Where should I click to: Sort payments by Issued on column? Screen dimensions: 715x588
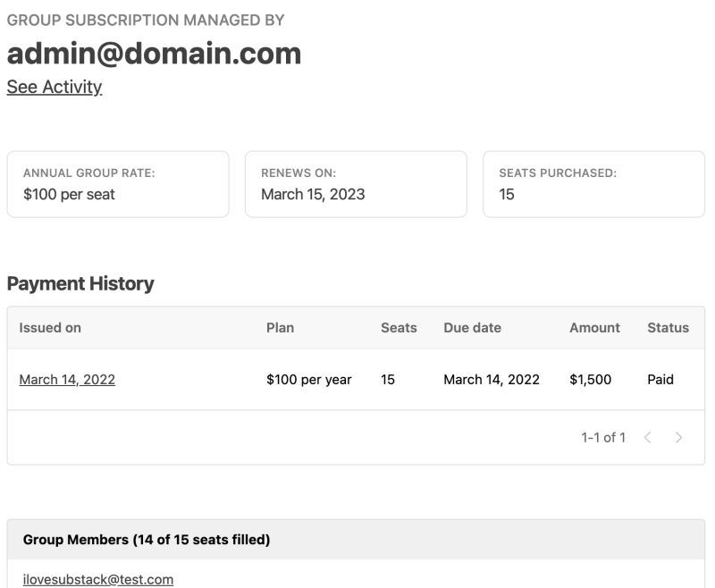point(49,328)
